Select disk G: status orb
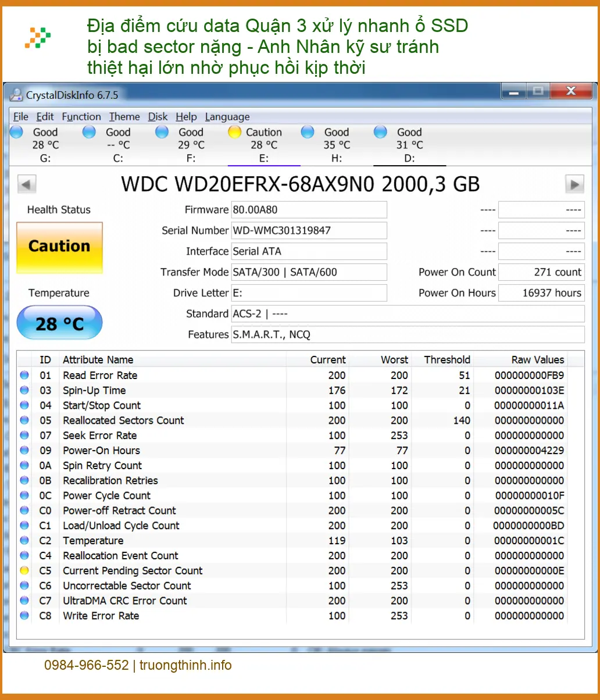Image resolution: width=600 pixels, height=700 pixels. (17, 132)
